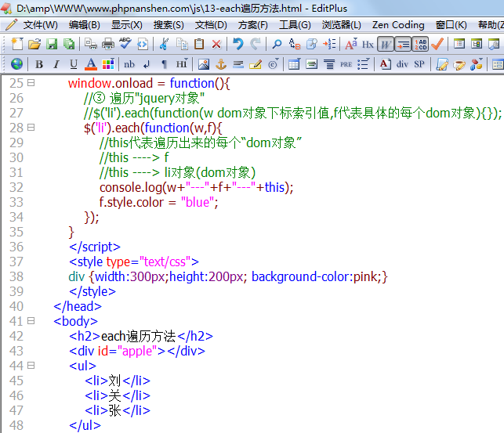Click the <div id="apple"> line
Image resolution: width=504 pixels, height=433 pixels.
click(x=137, y=351)
